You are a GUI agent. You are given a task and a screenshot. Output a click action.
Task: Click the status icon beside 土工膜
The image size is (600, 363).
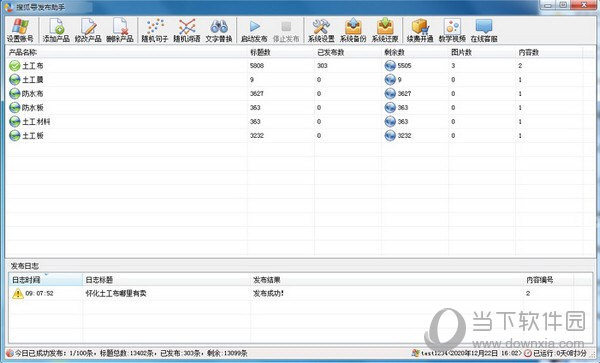[15, 80]
